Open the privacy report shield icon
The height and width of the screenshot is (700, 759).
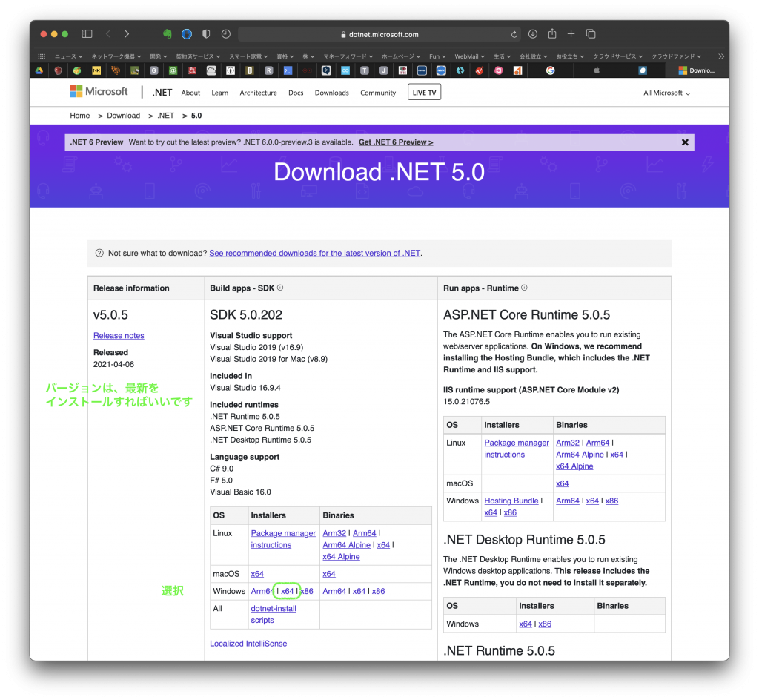(x=206, y=34)
